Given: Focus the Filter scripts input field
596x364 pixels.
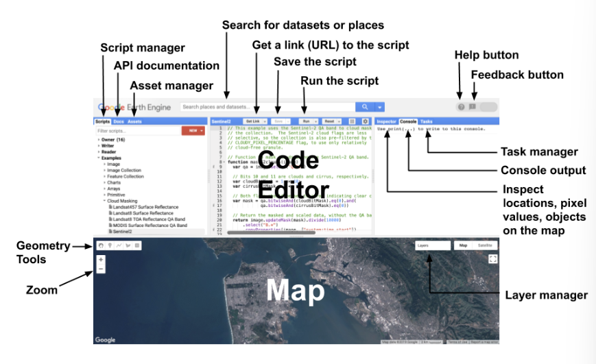Looking at the screenshot, I should [x=138, y=131].
